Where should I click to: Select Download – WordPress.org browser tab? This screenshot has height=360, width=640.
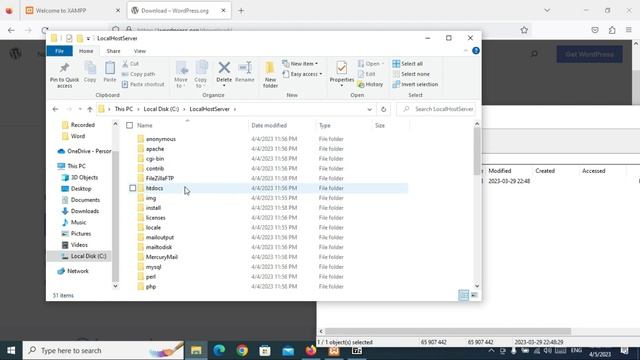click(179, 11)
